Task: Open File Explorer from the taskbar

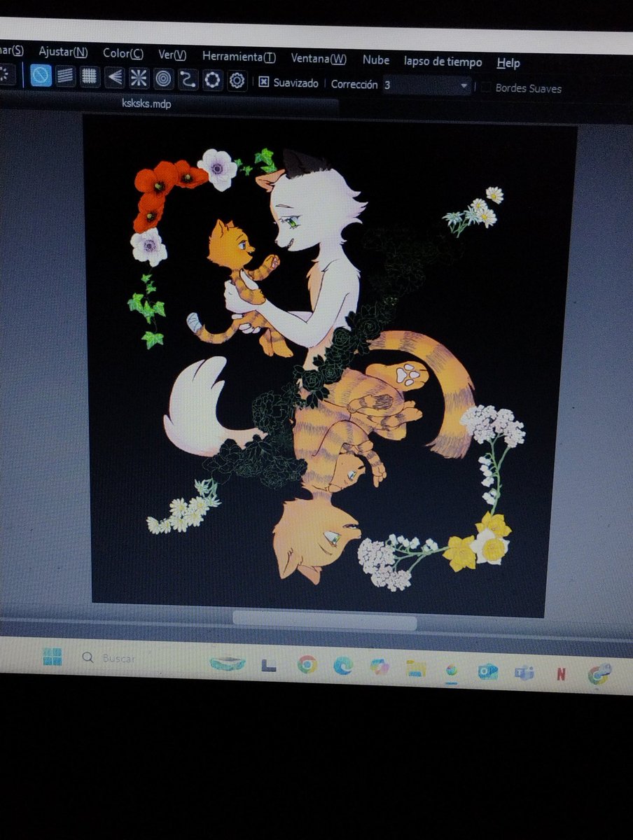Action: point(417,668)
